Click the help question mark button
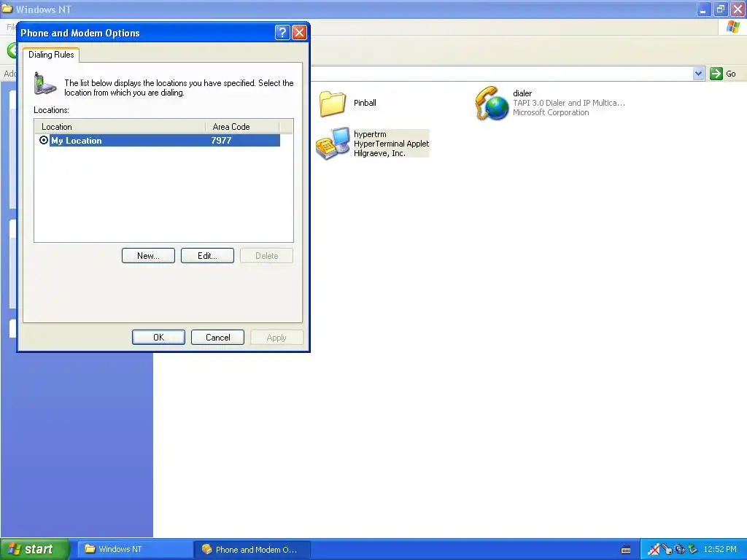The height and width of the screenshot is (560, 747). point(282,32)
